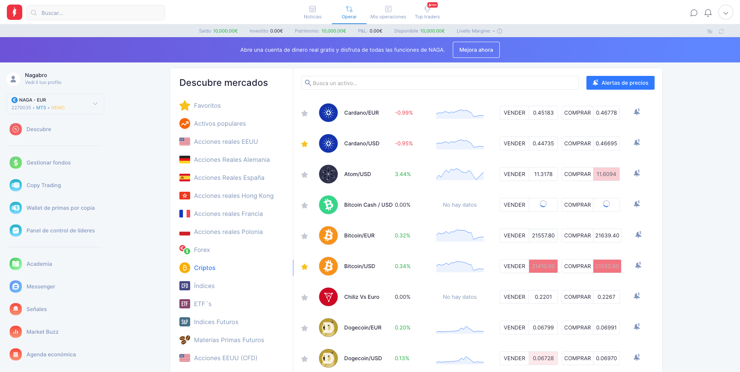Click the Dogecoin/EUR coin icon
This screenshot has width=740, height=372.
pos(328,328)
